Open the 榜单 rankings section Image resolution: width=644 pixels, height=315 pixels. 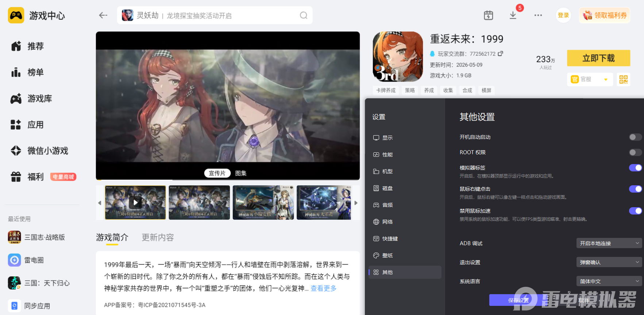click(x=27, y=72)
